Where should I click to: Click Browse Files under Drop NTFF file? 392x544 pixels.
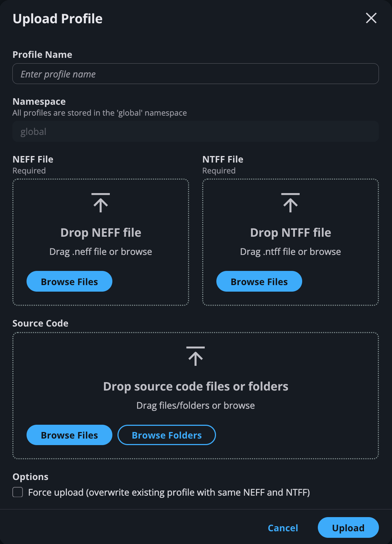(x=259, y=281)
